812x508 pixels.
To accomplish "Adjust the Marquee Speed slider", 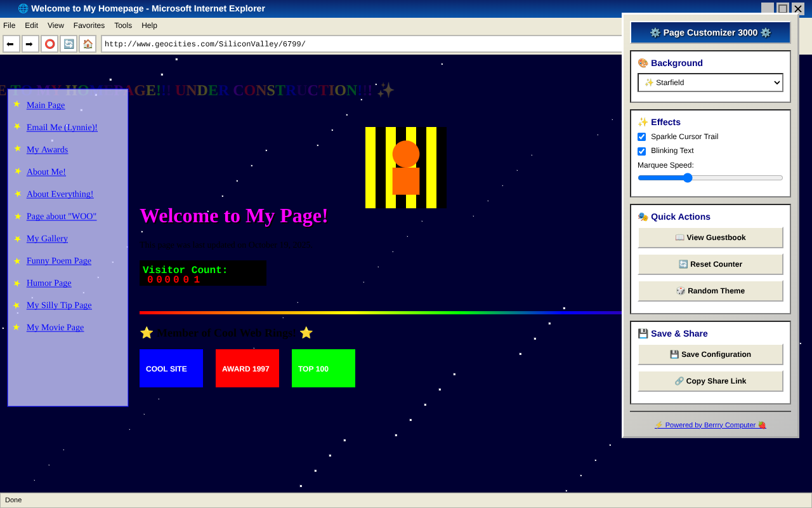I will pos(687,178).
